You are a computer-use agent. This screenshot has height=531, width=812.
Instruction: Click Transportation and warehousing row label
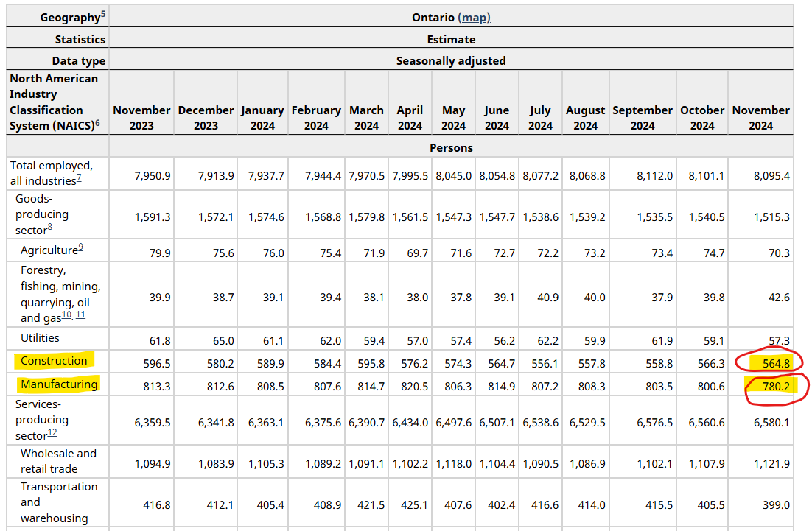58,502
